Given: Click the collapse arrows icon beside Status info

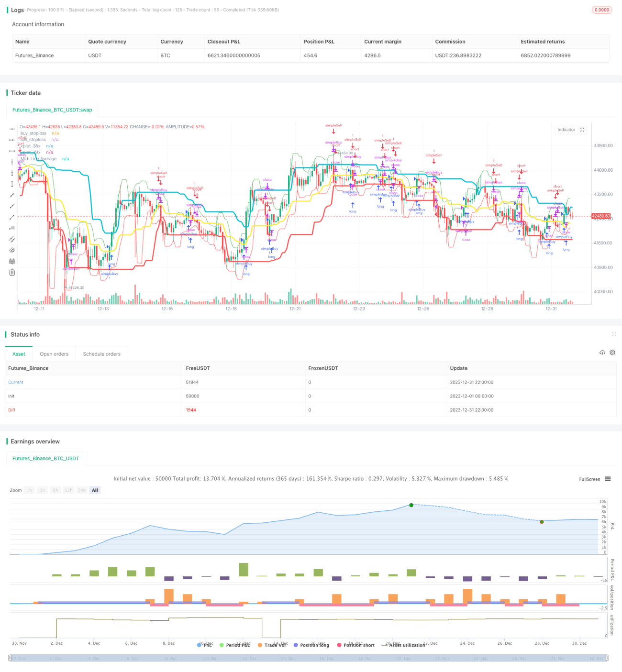Looking at the screenshot, I should coord(614,334).
